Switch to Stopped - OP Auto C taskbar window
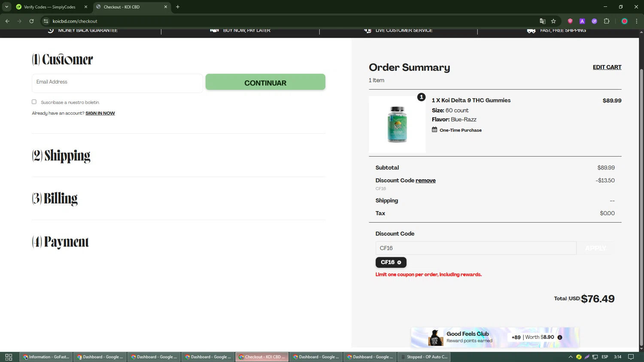Screen dimensions: 644x362 tap(424, 357)
